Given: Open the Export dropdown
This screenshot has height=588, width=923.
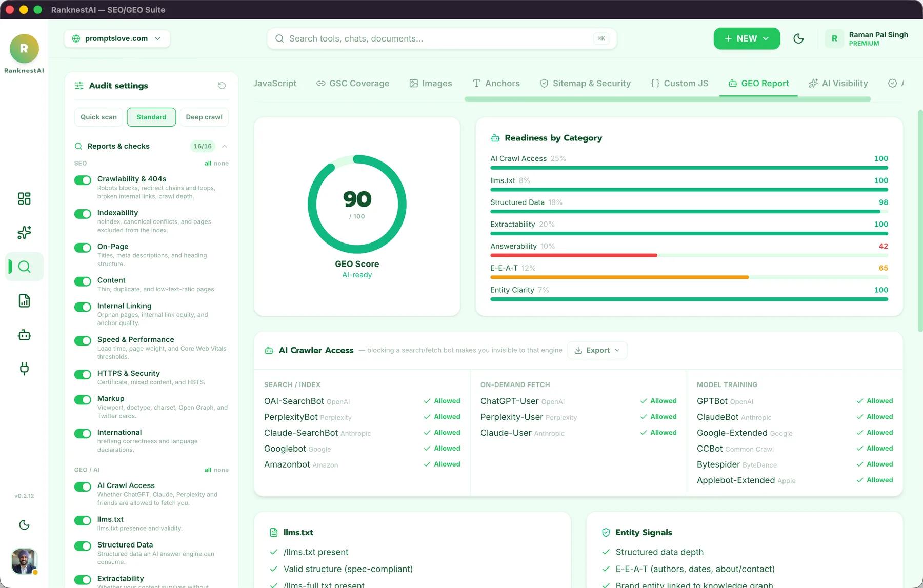Looking at the screenshot, I should pos(597,350).
